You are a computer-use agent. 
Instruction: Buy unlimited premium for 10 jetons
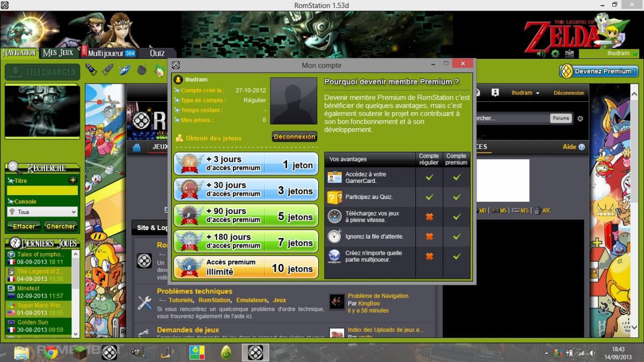click(x=246, y=267)
